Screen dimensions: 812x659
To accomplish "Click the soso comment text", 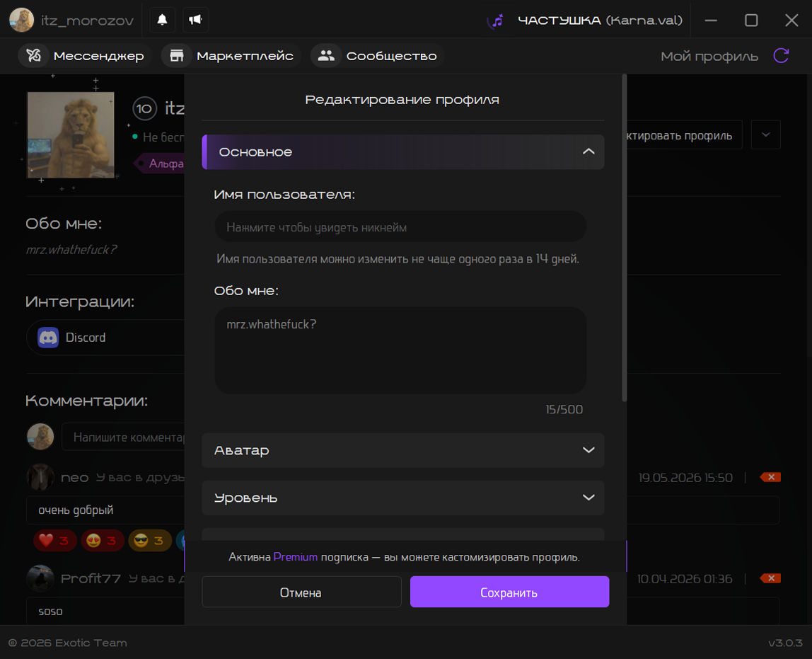I will 50,612.
